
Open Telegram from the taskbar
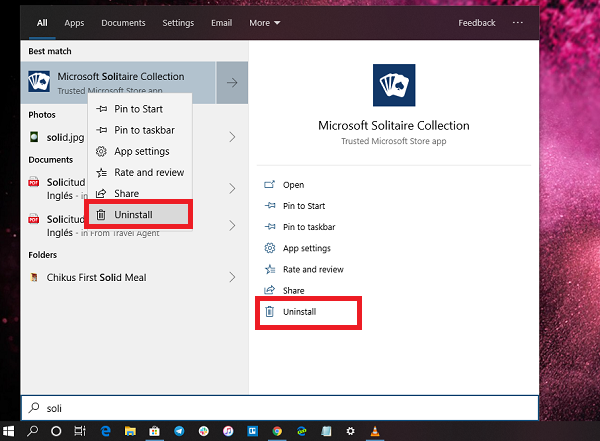tap(178, 431)
